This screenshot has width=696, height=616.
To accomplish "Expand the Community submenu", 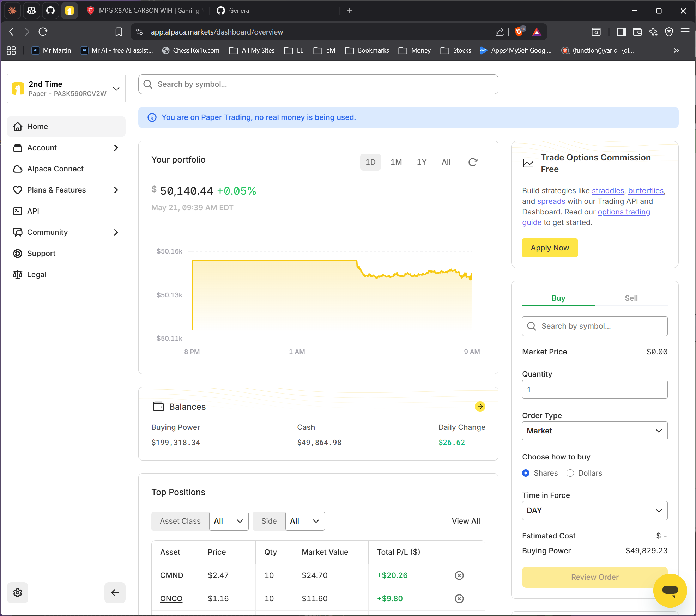I will tap(116, 232).
